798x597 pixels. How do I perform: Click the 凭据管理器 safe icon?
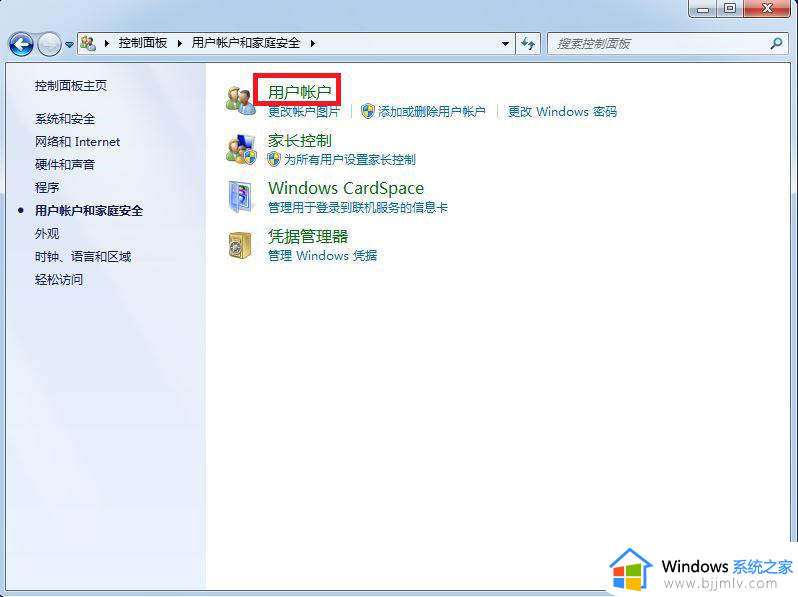240,245
